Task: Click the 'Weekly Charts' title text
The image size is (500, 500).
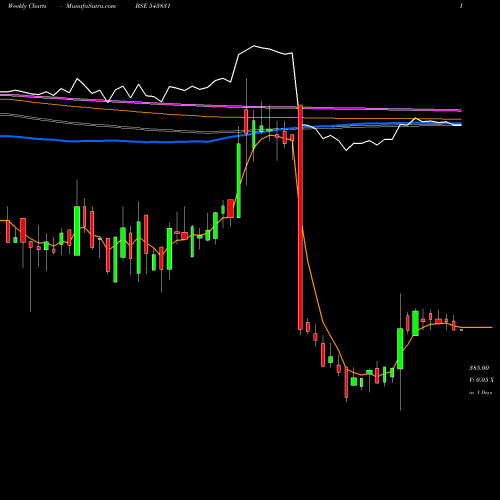Action: (27, 6)
